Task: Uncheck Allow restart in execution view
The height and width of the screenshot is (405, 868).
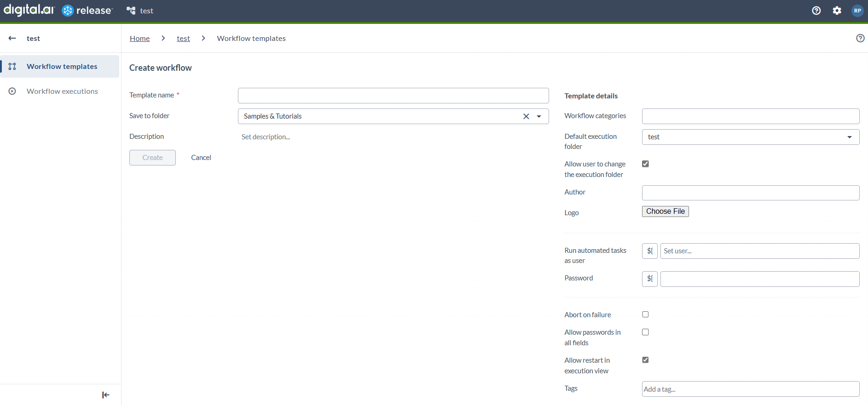Action: click(645, 360)
